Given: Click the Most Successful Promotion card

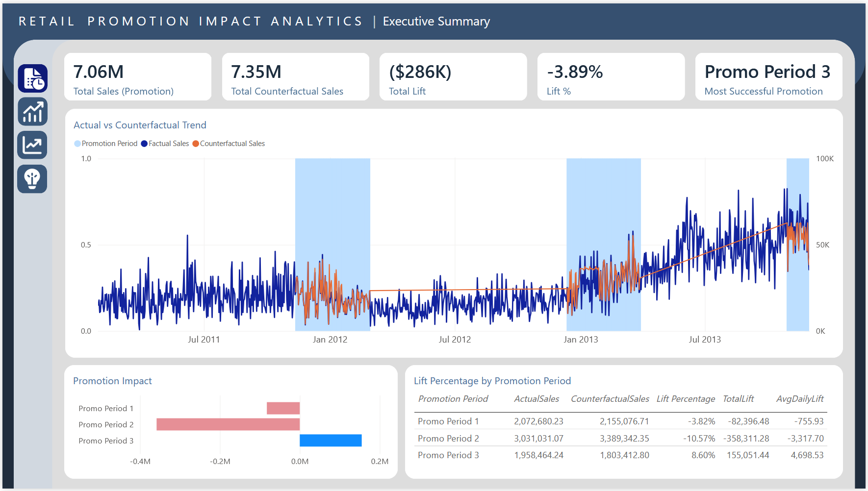Looking at the screenshot, I should click(x=769, y=77).
